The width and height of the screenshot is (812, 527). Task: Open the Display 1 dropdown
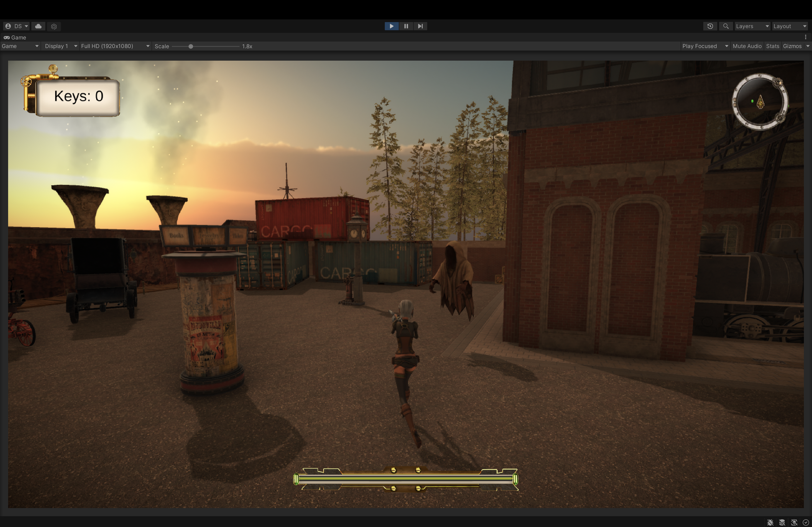click(x=60, y=46)
